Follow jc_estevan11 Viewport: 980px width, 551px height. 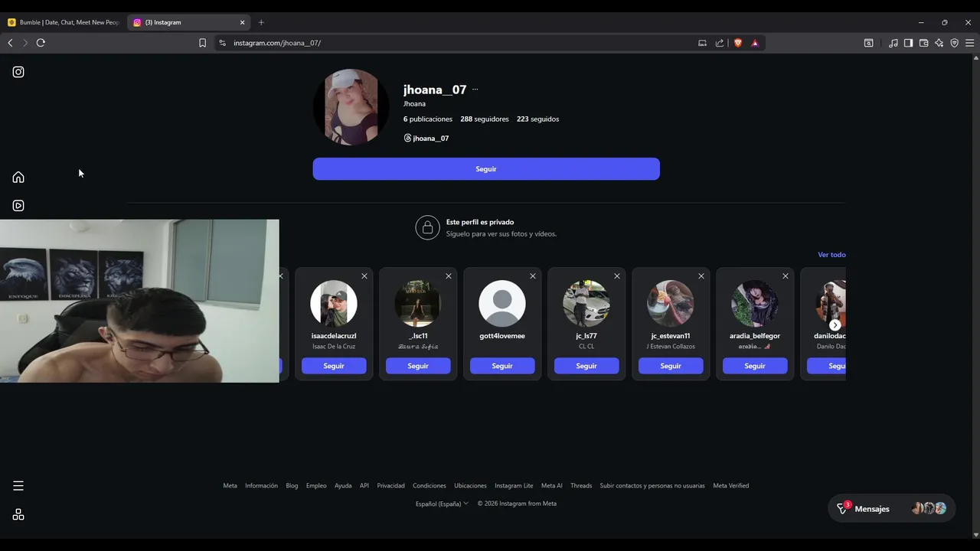(671, 366)
